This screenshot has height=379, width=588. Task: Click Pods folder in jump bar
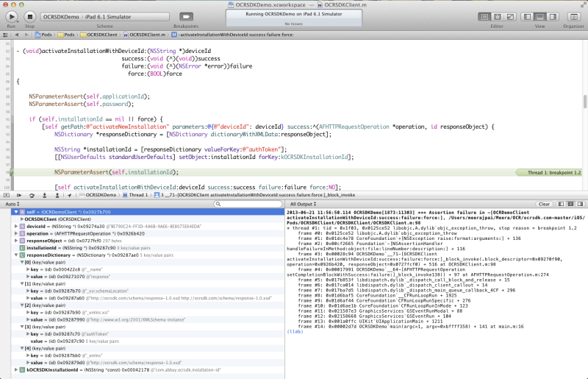pyautogui.click(x=66, y=35)
